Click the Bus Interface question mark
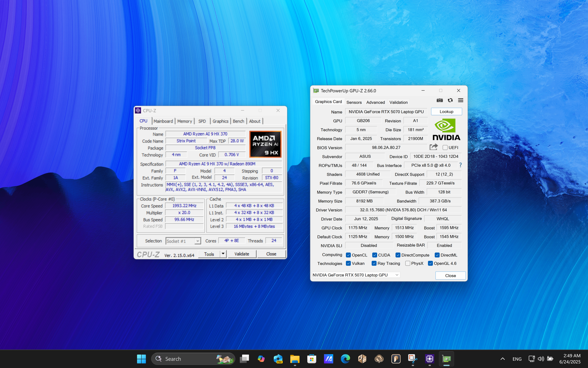 [x=461, y=165]
